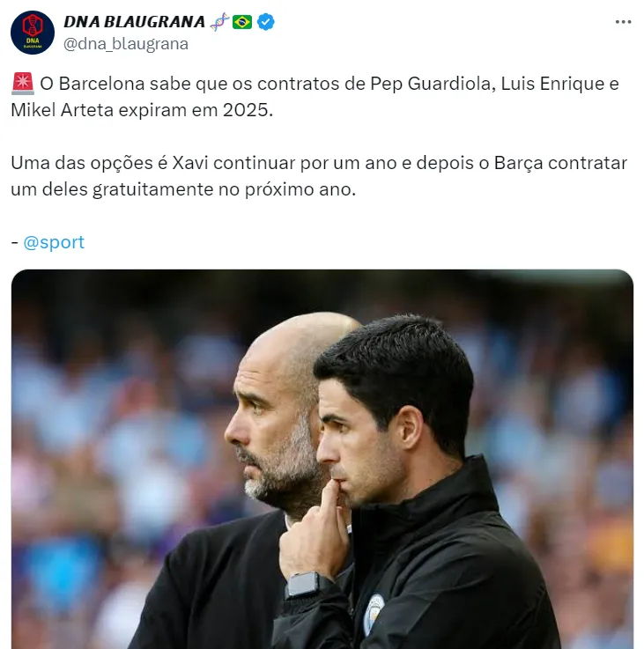Click the DNA helix emoji beside the name

pyautogui.click(x=219, y=21)
